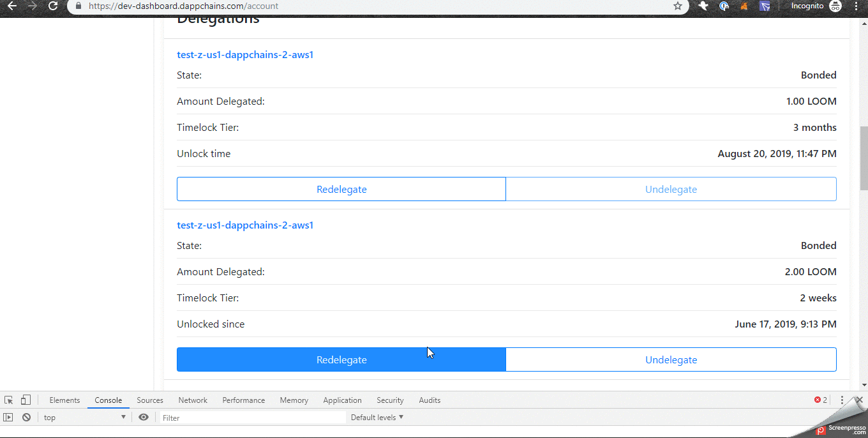Click the 'Unlocked since' label
The width and height of the screenshot is (868, 438).
[211, 324]
